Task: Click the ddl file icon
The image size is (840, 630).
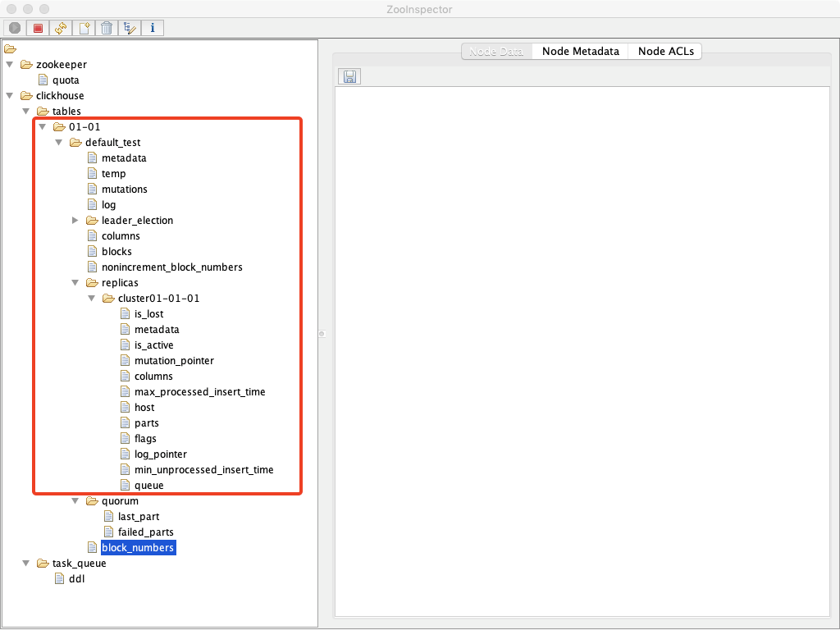Action: 59,579
